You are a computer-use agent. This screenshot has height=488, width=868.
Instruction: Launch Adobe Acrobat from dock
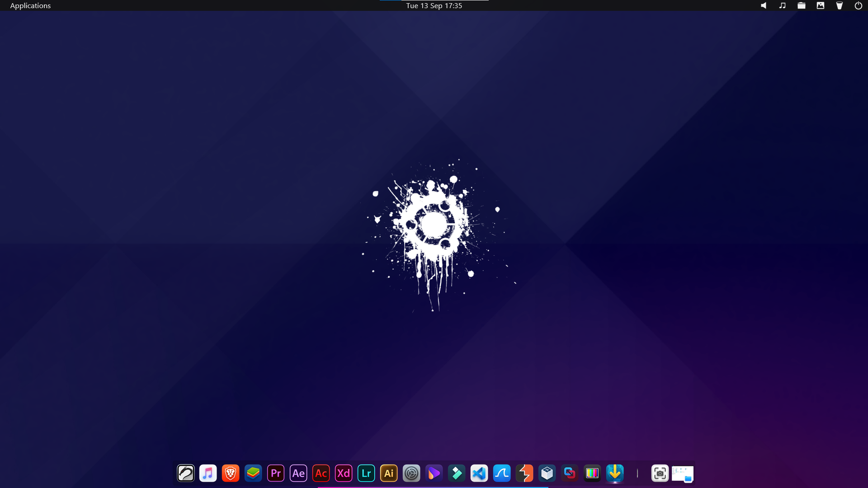pos(321,473)
